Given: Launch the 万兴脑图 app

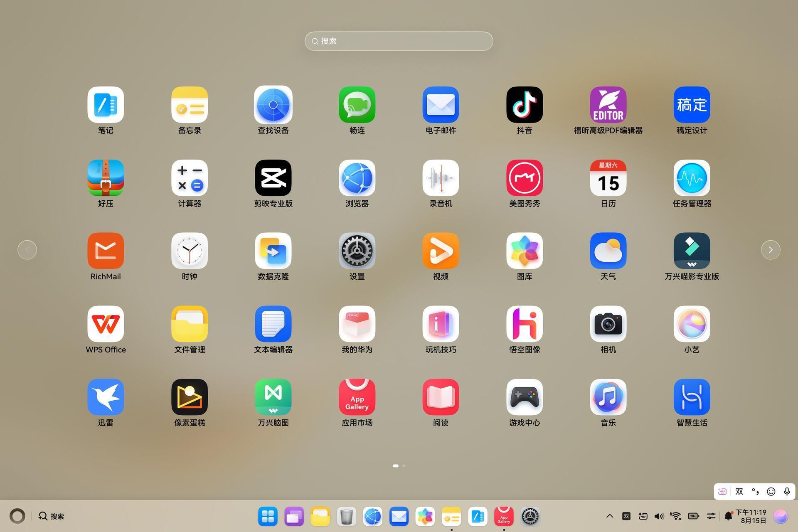Looking at the screenshot, I should coord(273,397).
